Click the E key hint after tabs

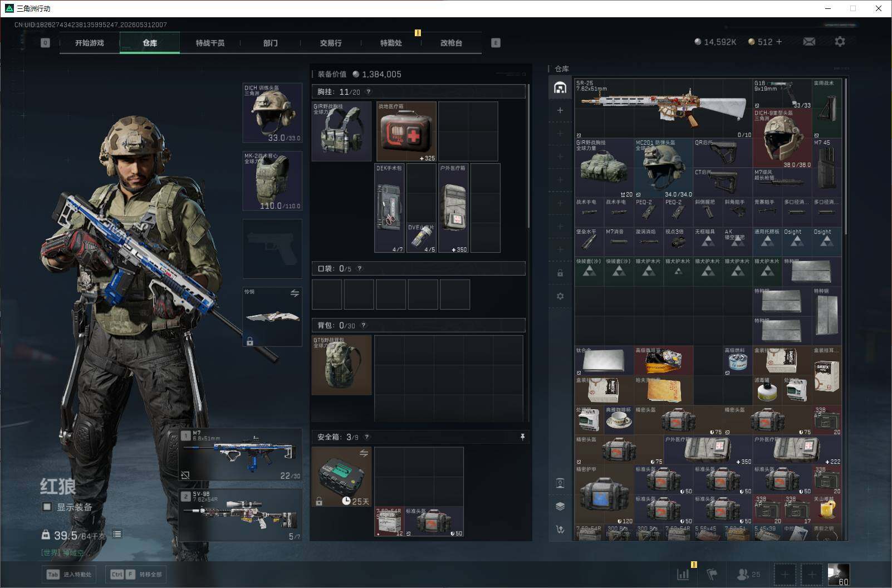pos(496,43)
